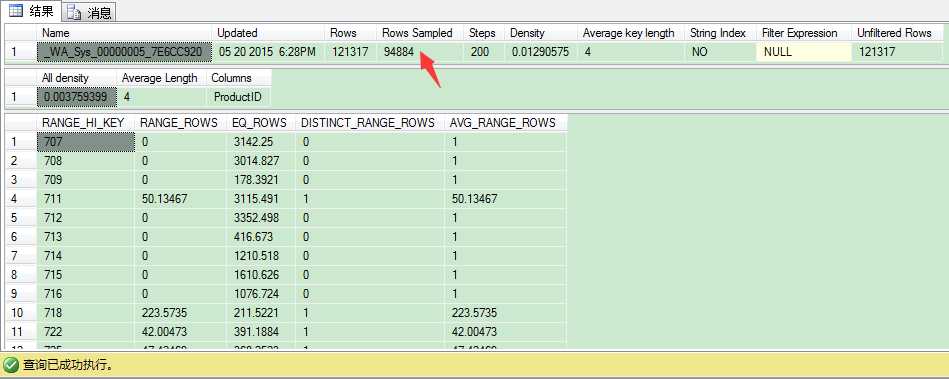Click the 94884 rows sampled cell
949x379 pixels.
coord(421,52)
